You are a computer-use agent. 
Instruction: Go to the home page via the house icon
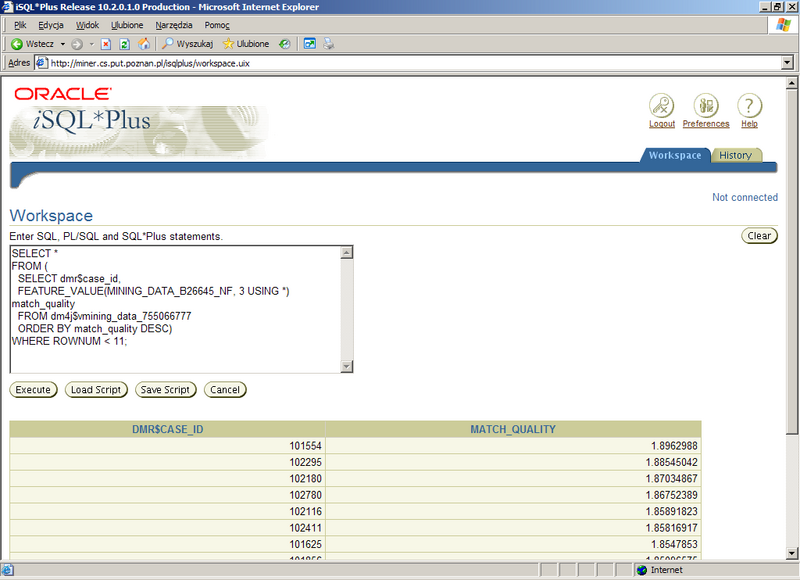(x=144, y=44)
